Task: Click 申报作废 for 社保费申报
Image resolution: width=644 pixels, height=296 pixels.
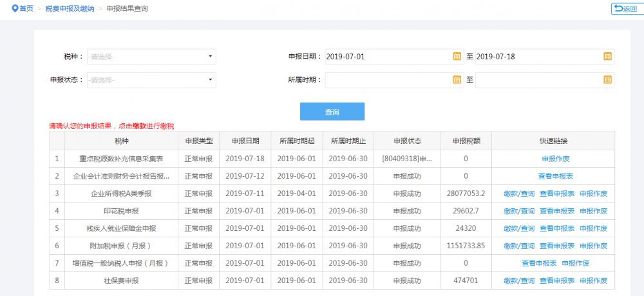Action: point(594,281)
